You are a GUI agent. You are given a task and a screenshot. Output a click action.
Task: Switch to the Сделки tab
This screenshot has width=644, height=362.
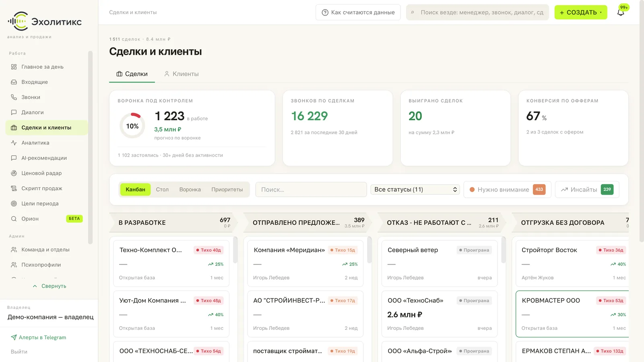pos(132,74)
